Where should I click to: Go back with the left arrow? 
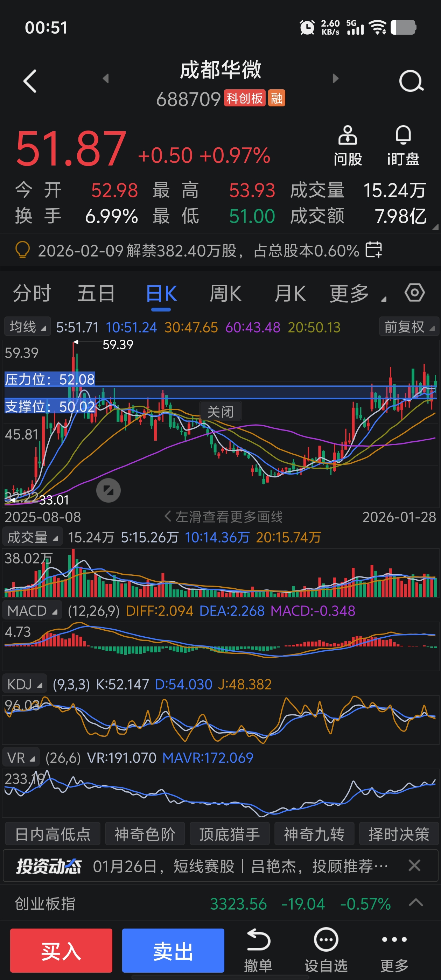pyautogui.click(x=30, y=80)
